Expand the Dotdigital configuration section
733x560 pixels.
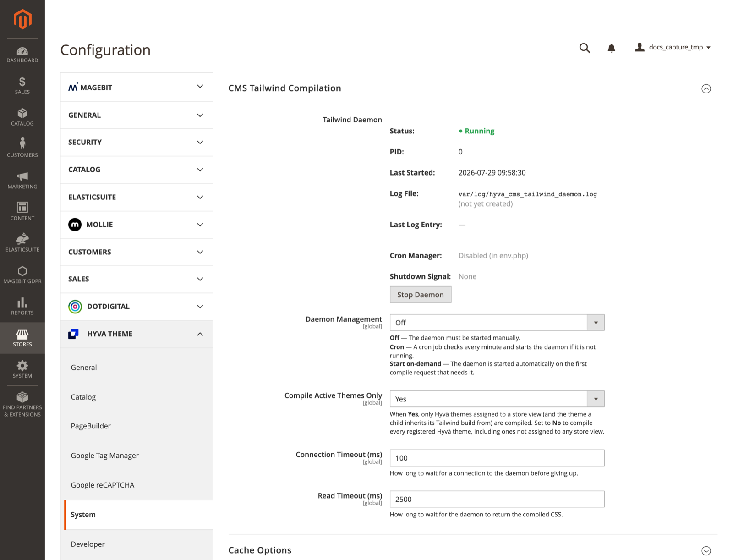(x=137, y=307)
